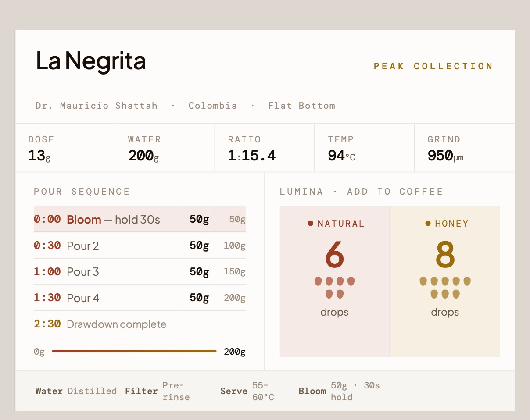Click the Water Distilled footer note
530x420 pixels.
[x=76, y=391]
